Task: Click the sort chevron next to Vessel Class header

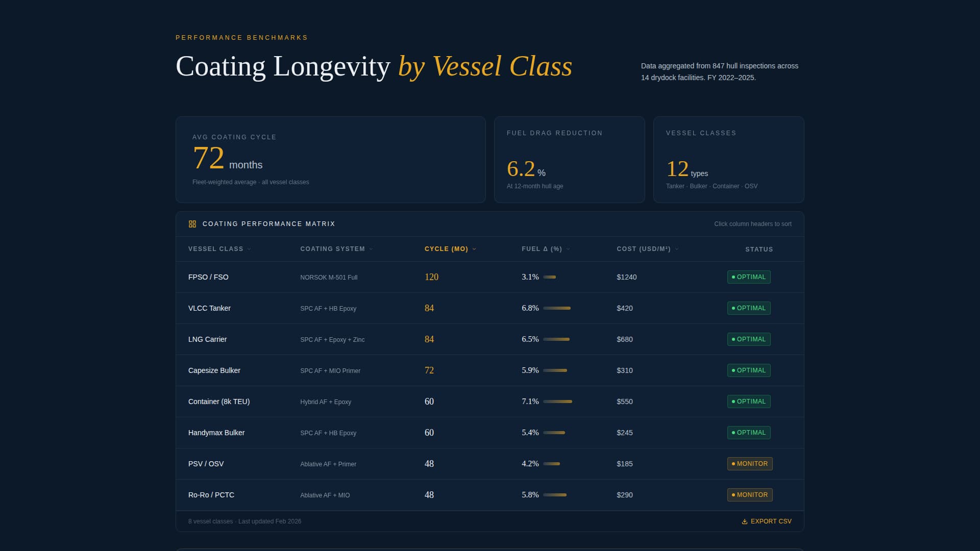Action: (x=249, y=249)
